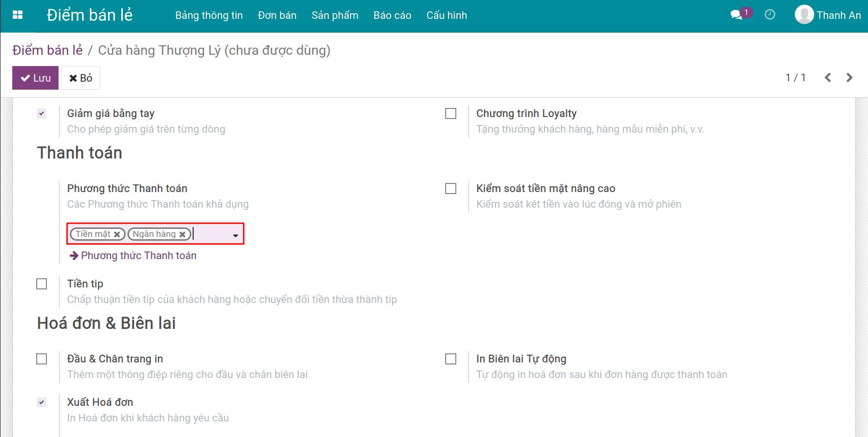Go to previous record arrow
The image size is (868, 437).
[x=827, y=77]
